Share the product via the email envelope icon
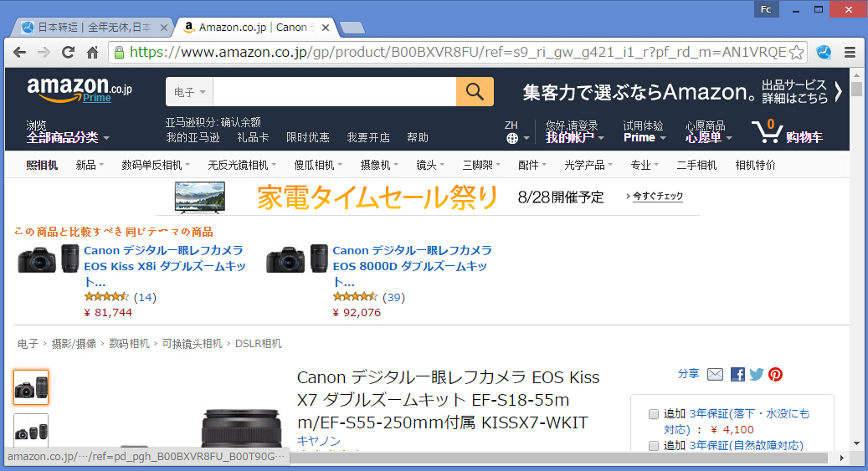The image size is (868, 471). coord(715,375)
